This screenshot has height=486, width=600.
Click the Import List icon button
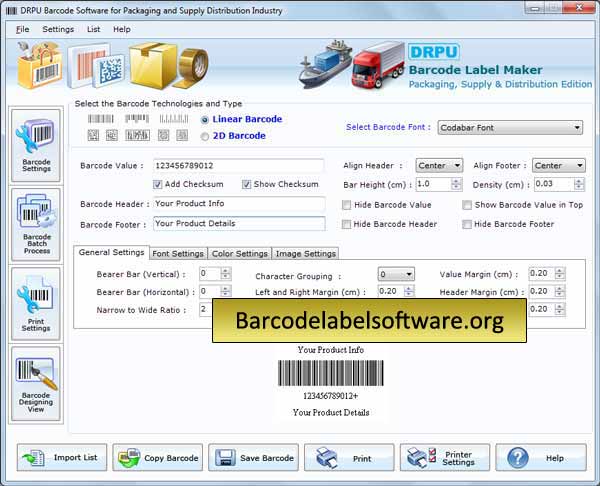click(62, 457)
